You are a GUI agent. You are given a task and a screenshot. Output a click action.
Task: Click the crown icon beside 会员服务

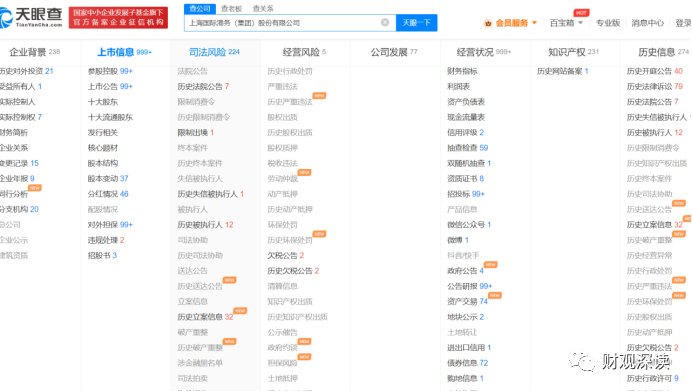tap(488, 23)
